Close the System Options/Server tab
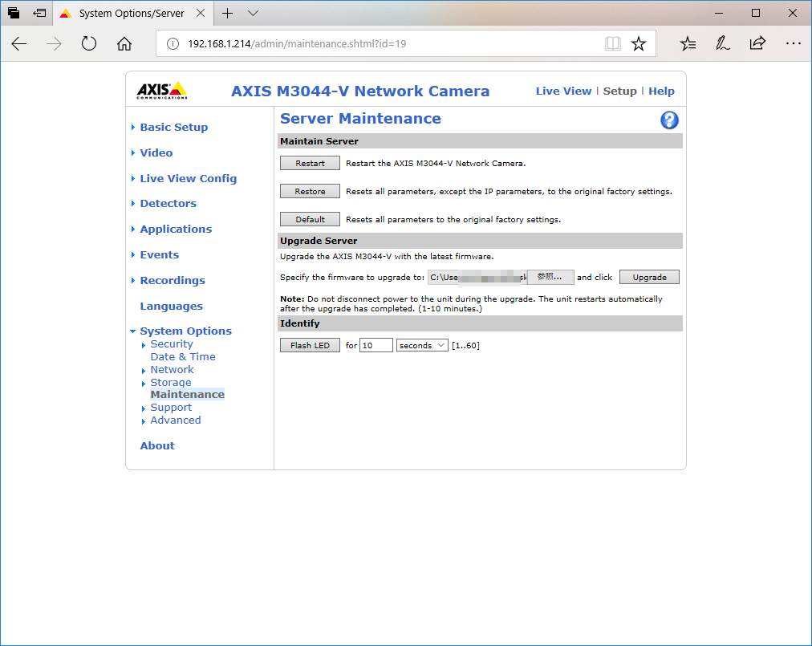 click(201, 13)
